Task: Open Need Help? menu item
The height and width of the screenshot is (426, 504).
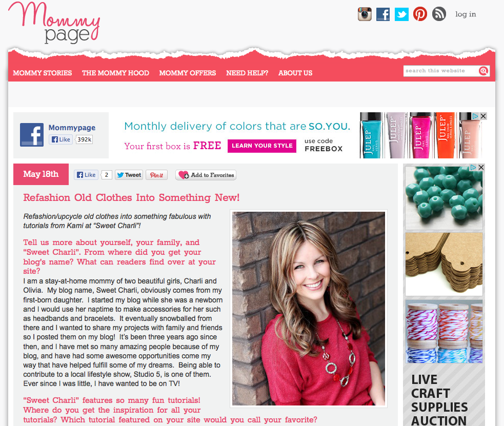Action: pos(247,73)
